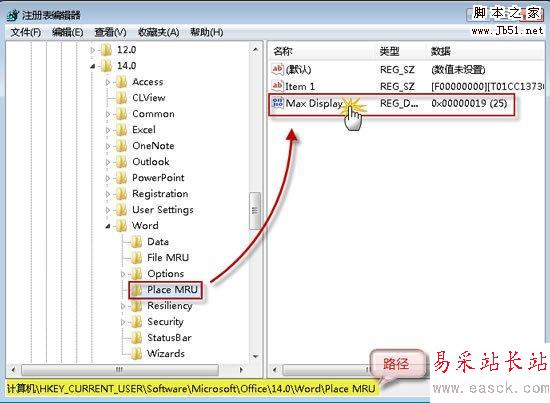550x403 pixels.
Task: Expand the Access key
Action: tap(108, 82)
